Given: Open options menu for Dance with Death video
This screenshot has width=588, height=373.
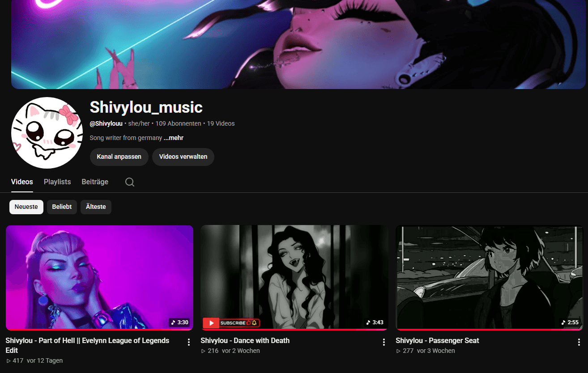Looking at the screenshot, I should (x=384, y=342).
